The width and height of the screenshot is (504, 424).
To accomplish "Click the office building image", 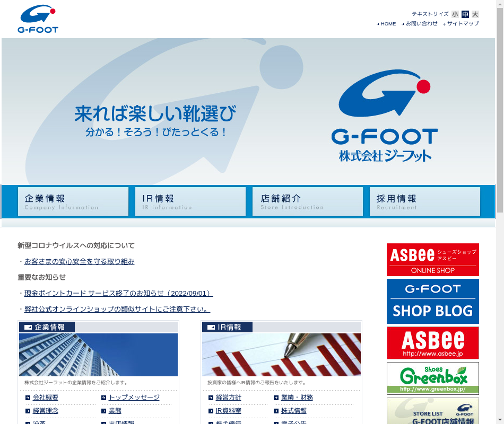I will (98, 355).
